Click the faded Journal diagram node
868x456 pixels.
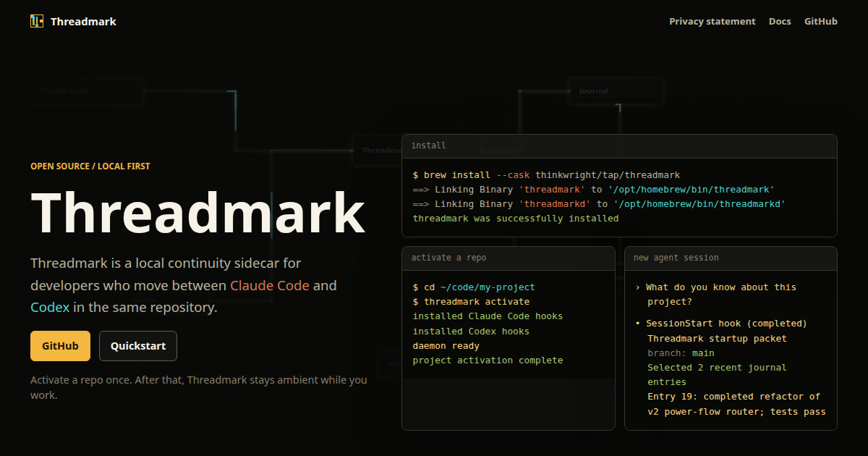pos(616,91)
